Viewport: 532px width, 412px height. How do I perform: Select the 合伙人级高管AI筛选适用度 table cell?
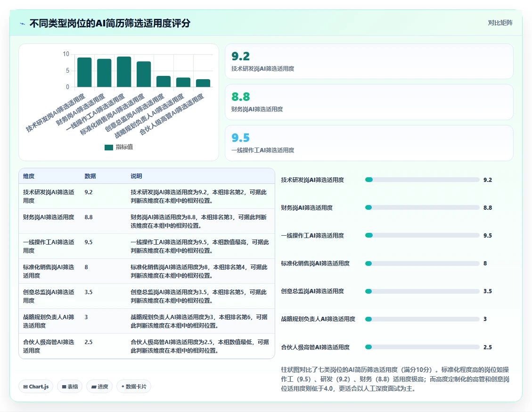point(49,346)
